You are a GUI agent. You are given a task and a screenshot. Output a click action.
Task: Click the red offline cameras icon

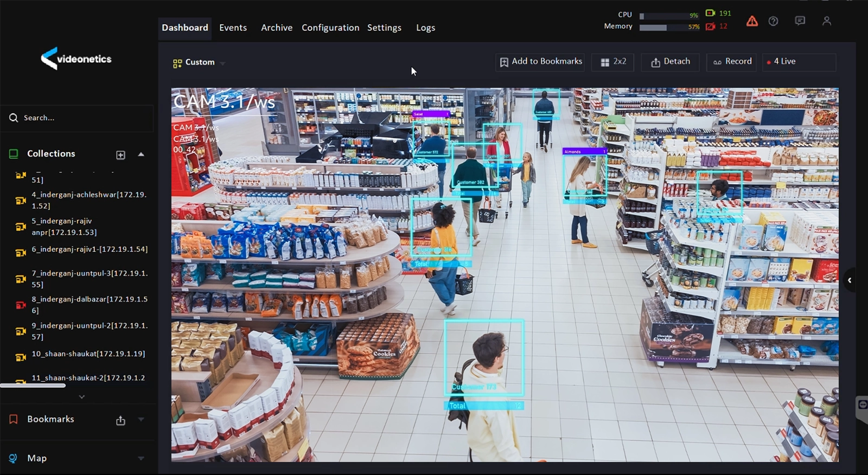click(x=710, y=26)
